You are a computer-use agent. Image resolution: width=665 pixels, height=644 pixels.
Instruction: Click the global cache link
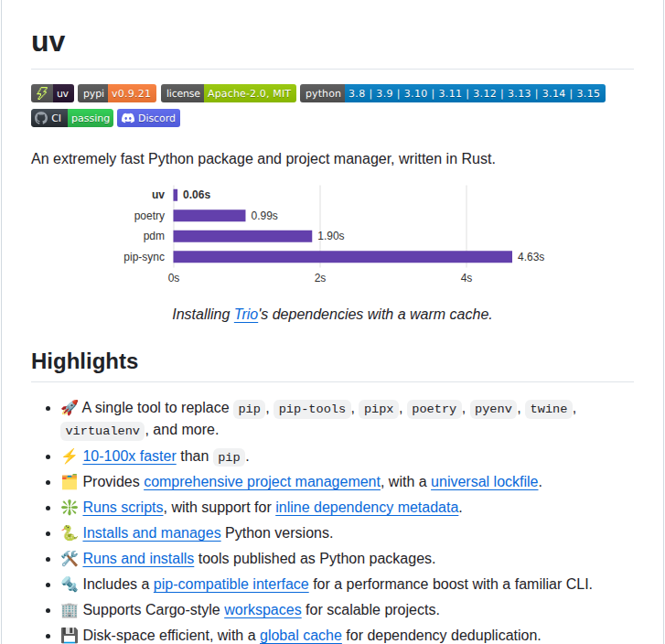coord(301,635)
